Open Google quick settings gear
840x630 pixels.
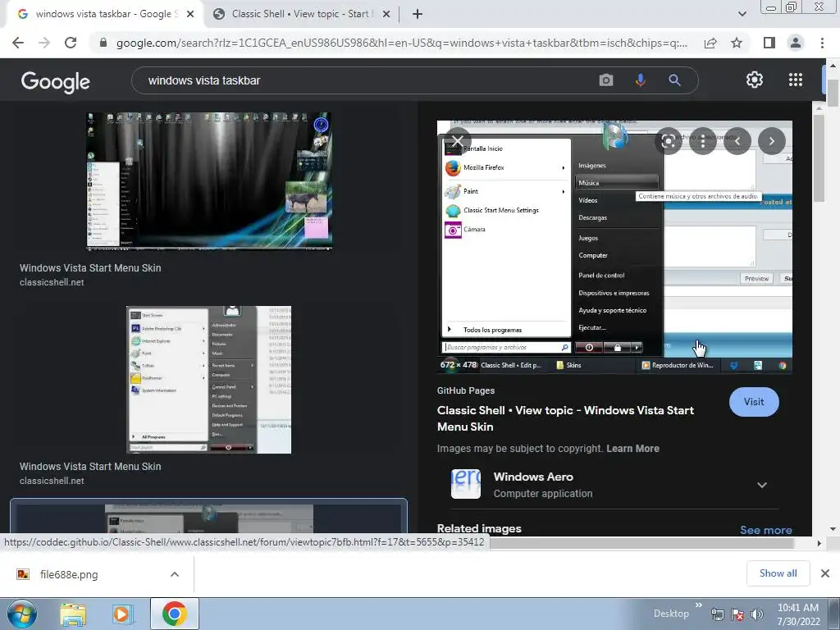point(755,80)
